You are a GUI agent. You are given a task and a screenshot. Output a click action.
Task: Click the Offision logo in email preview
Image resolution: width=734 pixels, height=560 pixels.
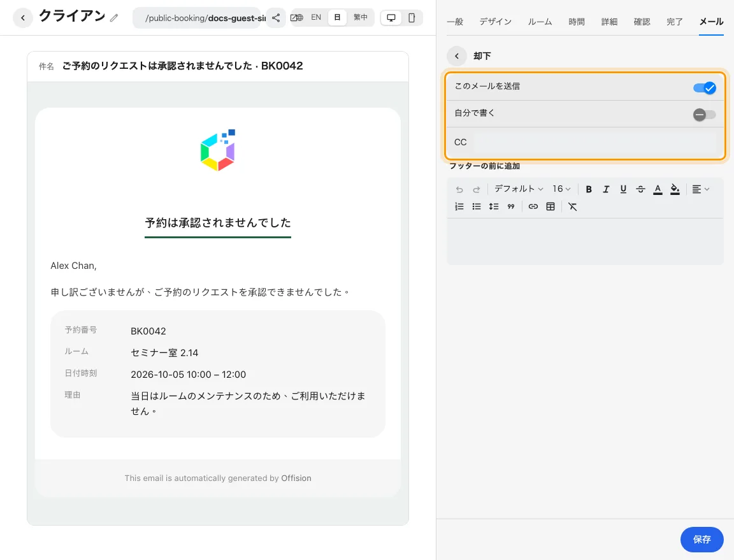point(218,150)
